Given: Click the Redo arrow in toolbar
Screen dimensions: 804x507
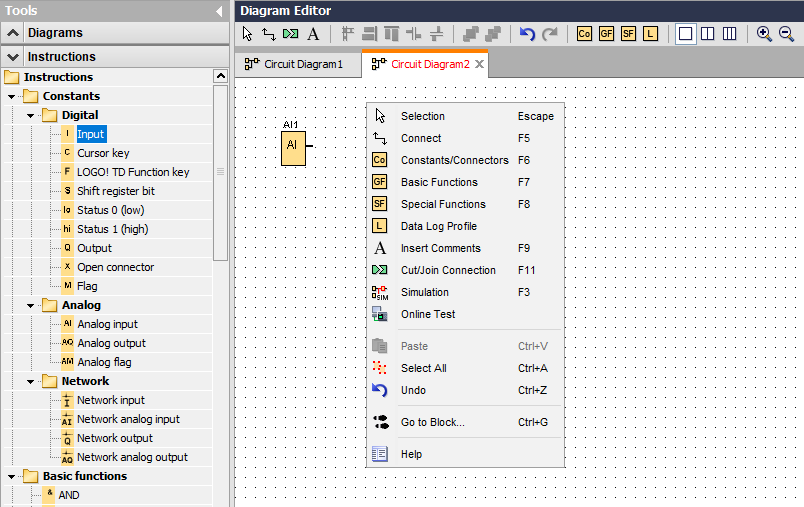Looking at the screenshot, I should [x=550, y=34].
